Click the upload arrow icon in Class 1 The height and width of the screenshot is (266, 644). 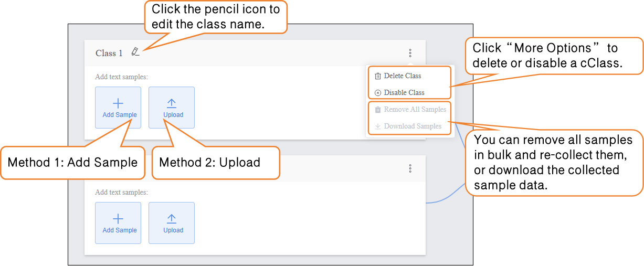(x=172, y=103)
